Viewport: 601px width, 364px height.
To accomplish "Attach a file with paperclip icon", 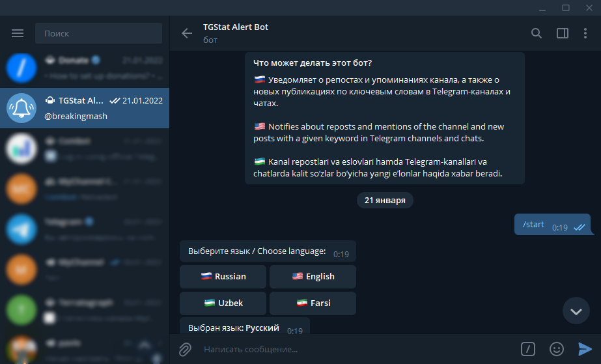I will (x=186, y=350).
